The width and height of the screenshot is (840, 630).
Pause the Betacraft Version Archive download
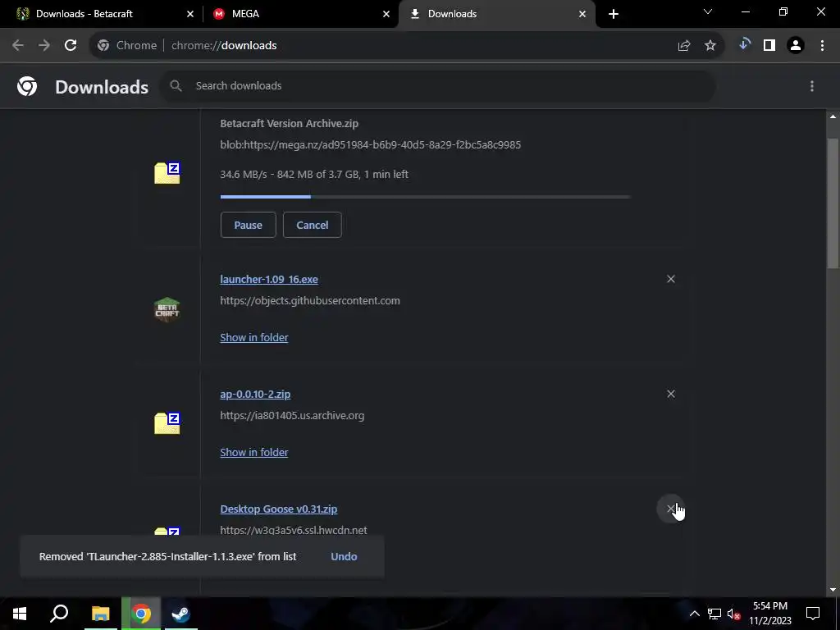(x=248, y=225)
